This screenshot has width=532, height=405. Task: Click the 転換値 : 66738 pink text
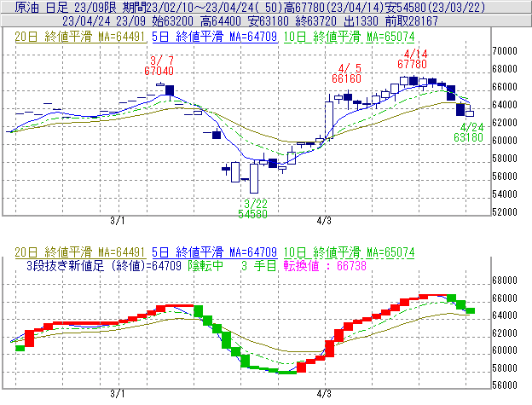325,265
